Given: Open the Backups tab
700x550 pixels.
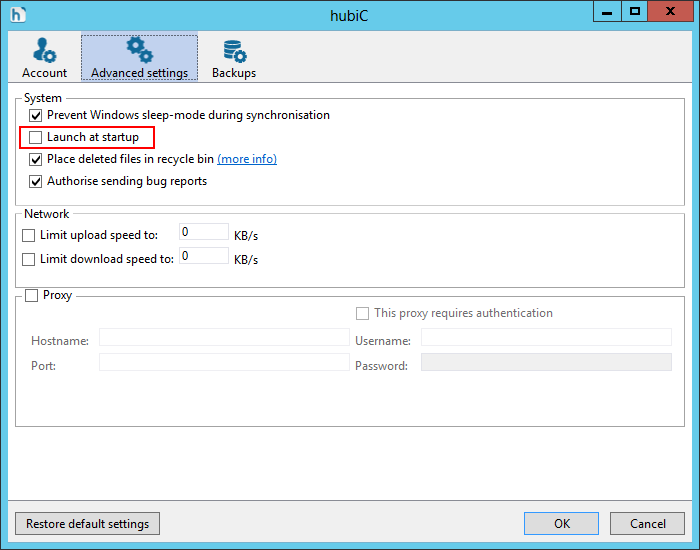Looking at the screenshot, I should click(234, 57).
